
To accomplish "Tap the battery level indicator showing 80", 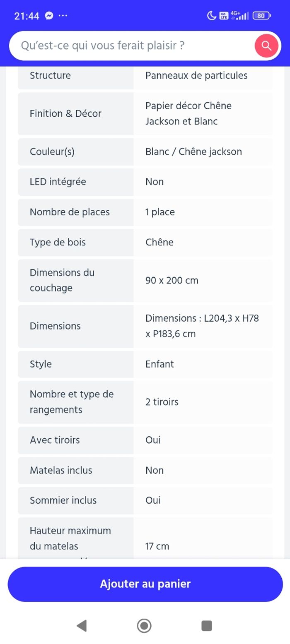I will point(261,15).
